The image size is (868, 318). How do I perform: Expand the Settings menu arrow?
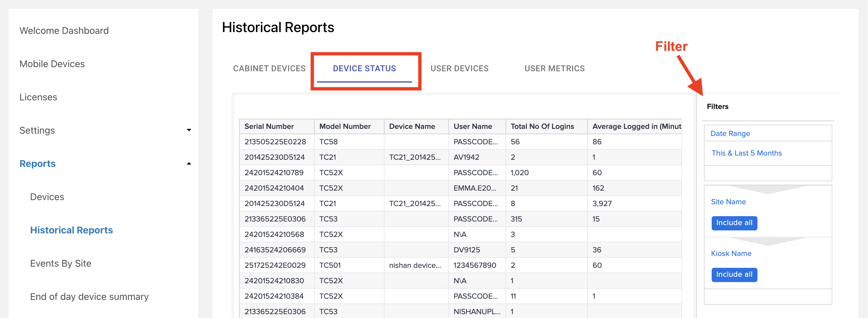(189, 130)
